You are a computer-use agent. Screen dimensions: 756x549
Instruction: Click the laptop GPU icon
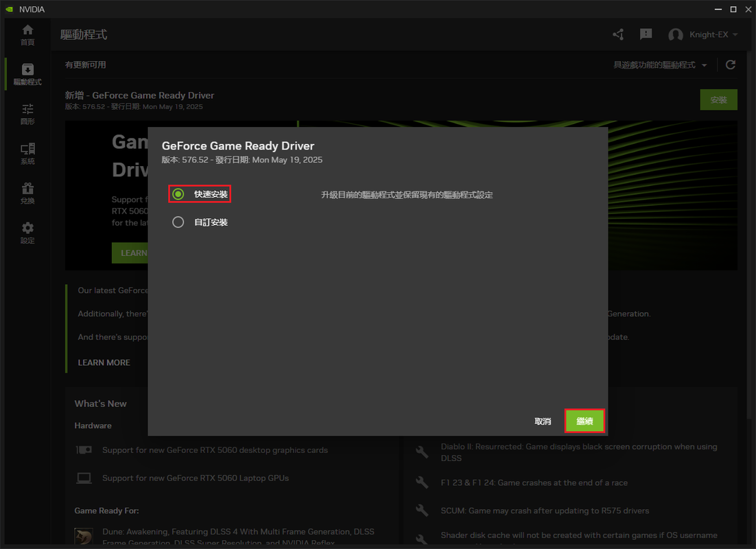tap(84, 478)
